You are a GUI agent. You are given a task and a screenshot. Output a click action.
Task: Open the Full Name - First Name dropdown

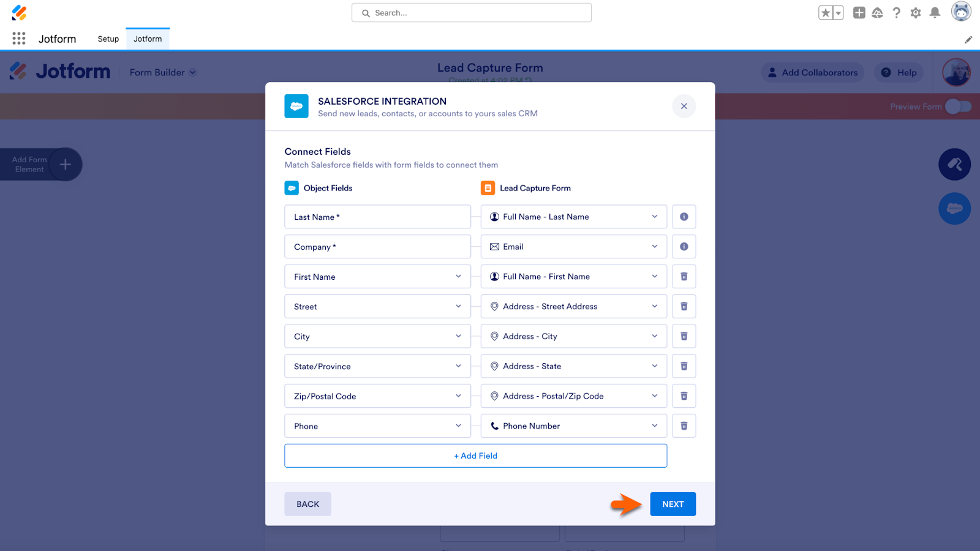tap(573, 277)
